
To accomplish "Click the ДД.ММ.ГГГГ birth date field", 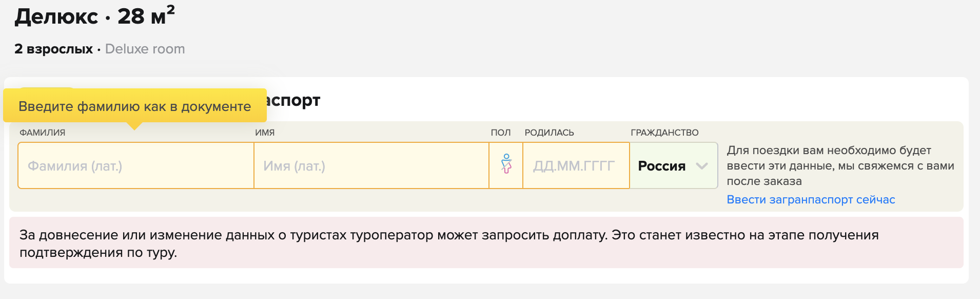I will pos(576,165).
